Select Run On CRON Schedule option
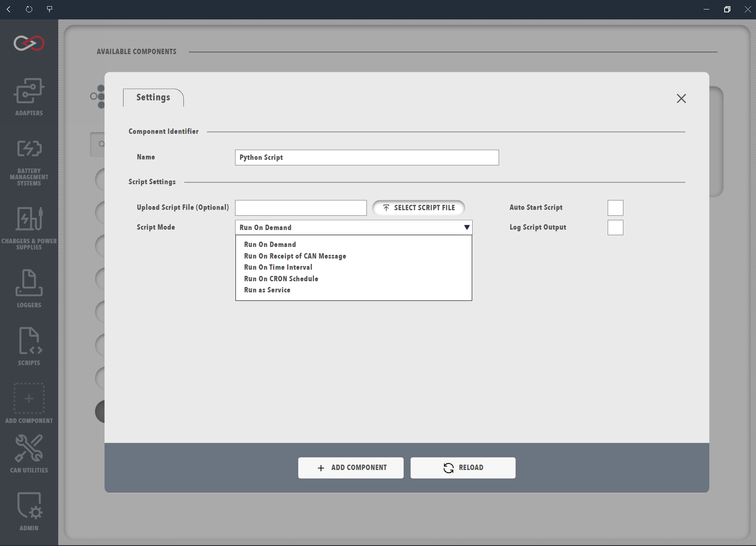The image size is (756, 546). point(281,279)
